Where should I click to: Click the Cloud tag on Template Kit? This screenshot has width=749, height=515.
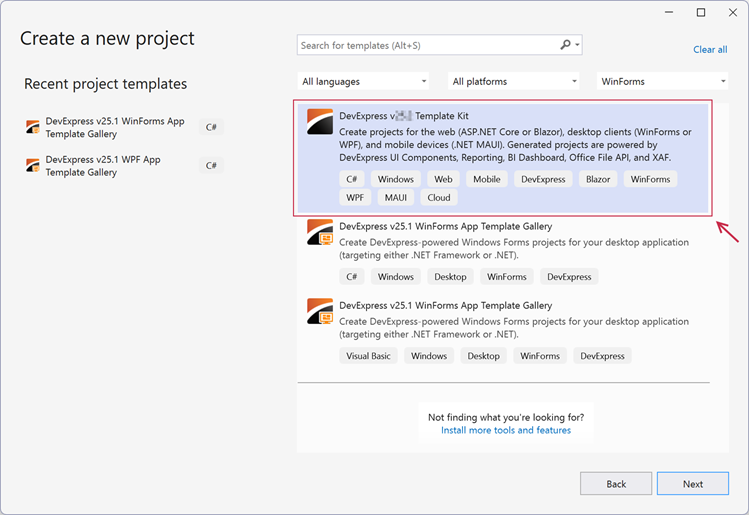click(439, 197)
